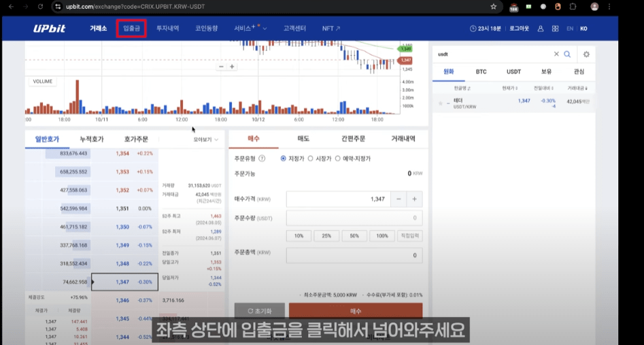Select the 테더 USDT/KRW row

(513, 103)
